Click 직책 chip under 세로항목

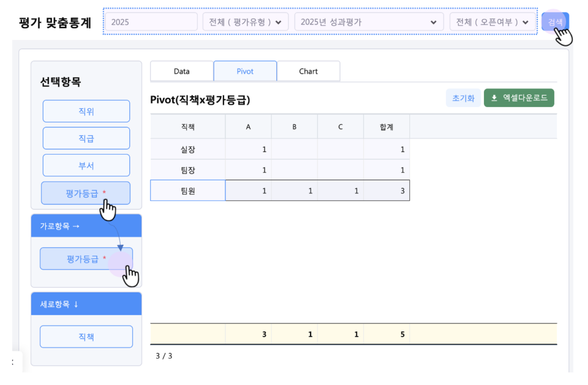[86, 337]
